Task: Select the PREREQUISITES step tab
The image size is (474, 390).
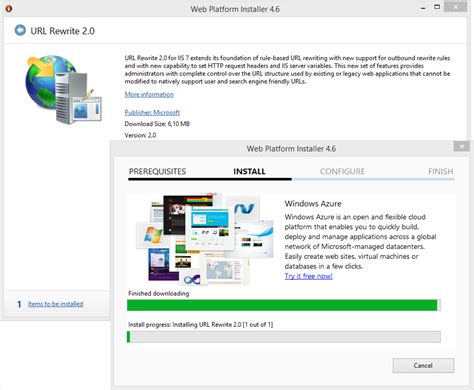Action: 157,171
